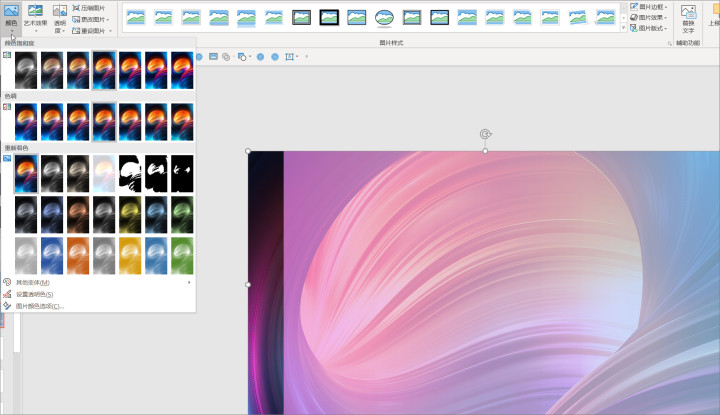Click the Change Picture (更改图片) button

(90, 19)
